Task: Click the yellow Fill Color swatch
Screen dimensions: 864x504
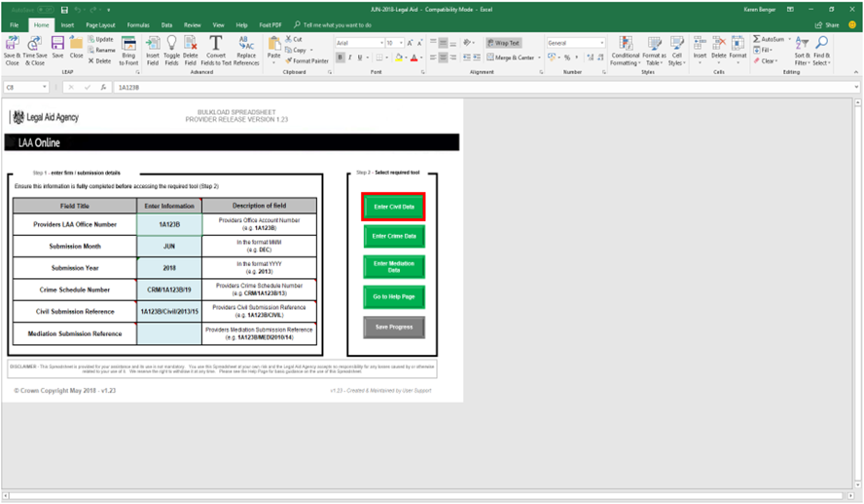Action: (x=399, y=58)
